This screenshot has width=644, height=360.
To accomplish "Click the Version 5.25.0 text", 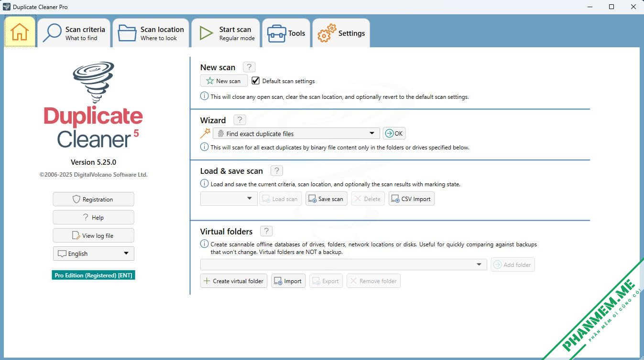I will click(x=94, y=162).
